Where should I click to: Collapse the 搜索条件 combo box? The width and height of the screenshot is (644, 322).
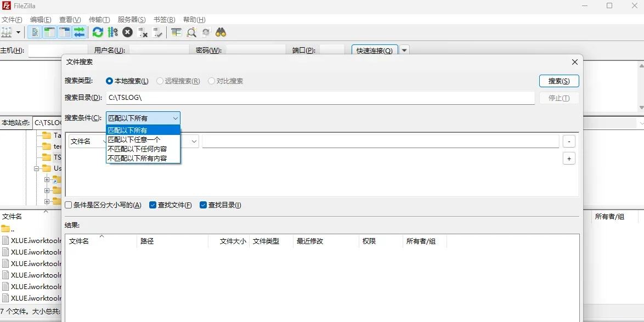(x=143, y=118)
